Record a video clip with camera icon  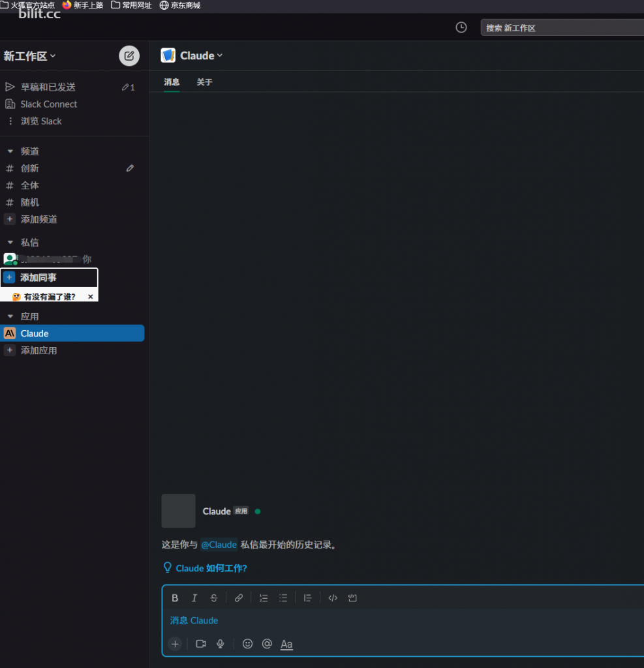point(201,644)
